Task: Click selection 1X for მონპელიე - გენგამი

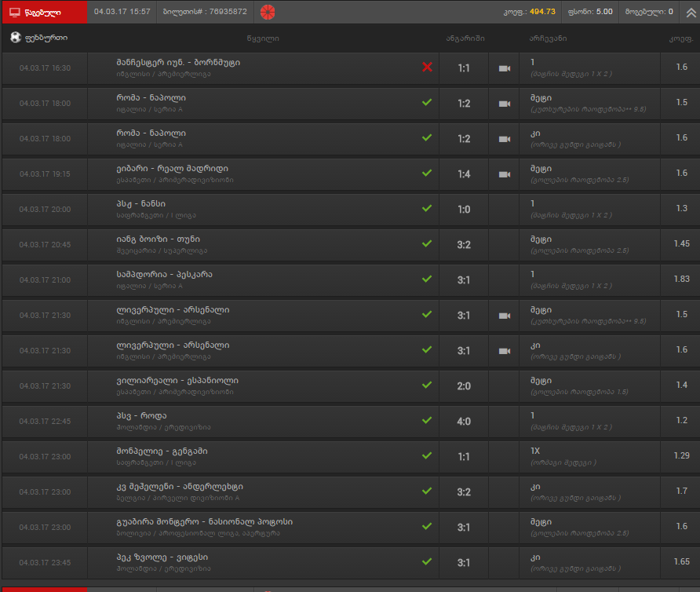Action: tap(535, 451)
